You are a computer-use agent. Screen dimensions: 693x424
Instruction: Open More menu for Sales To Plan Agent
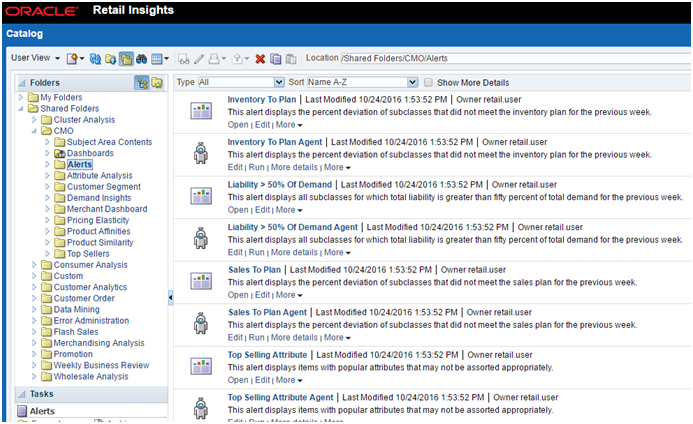(x=337, y=338)
